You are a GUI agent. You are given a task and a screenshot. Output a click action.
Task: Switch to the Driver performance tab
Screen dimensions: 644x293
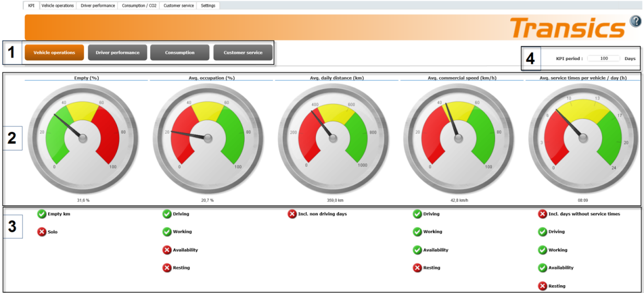(x=98, y=6)
